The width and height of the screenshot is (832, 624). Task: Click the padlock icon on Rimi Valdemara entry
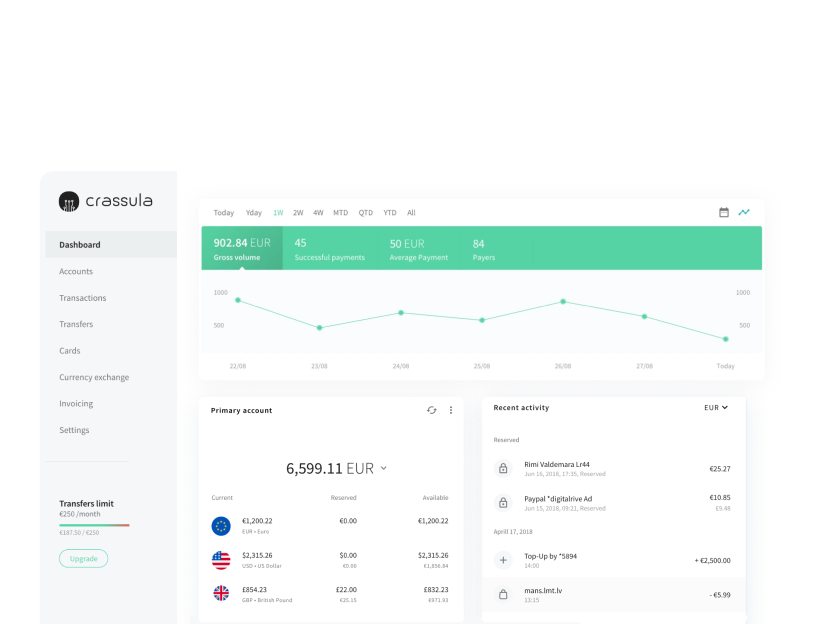(502, 468)
